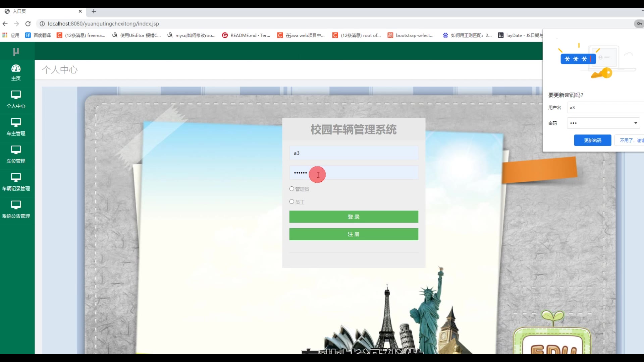Click the site info icon in address bar
The image size is (644, 362).
(42, 24)
